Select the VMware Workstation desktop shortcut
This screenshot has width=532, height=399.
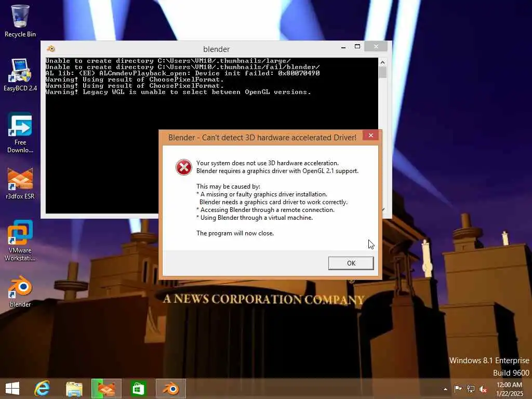[x=20, y=241]
